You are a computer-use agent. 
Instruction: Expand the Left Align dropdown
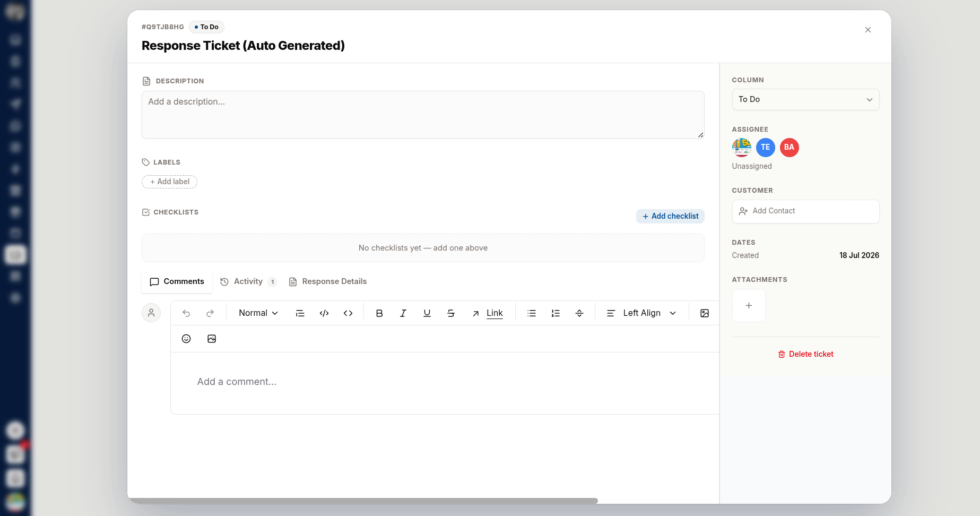[x=641, y=313]
